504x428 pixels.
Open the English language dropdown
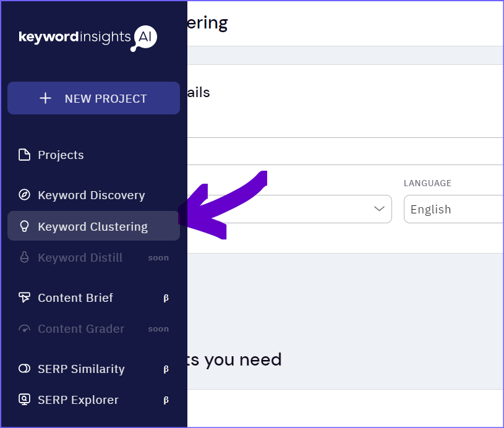pyautogui.click(x=453, y=209)
